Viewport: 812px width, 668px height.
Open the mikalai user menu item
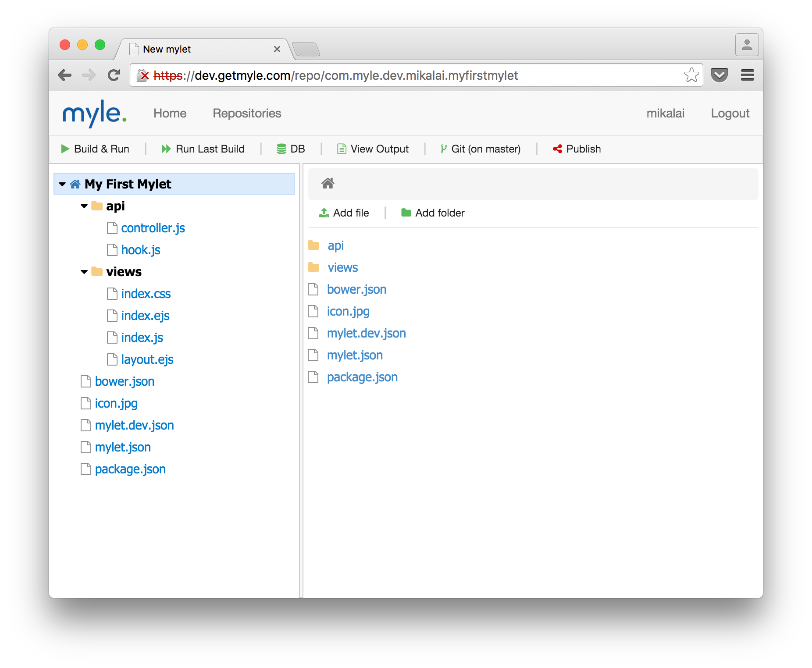click(665, 113)
